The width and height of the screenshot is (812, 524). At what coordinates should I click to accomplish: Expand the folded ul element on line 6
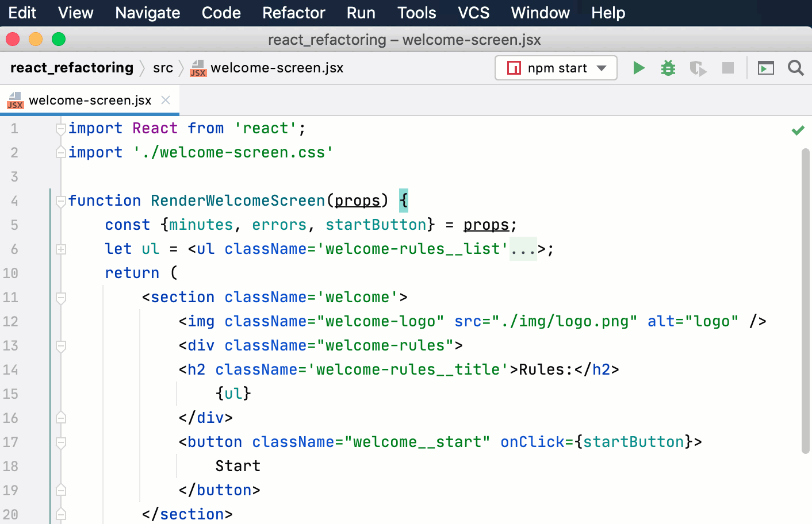60,249
